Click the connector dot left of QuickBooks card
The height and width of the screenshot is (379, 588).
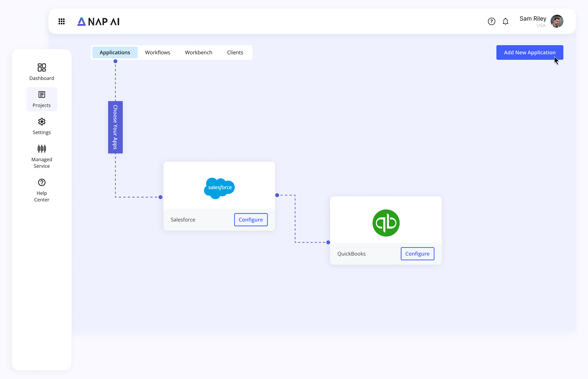[x=328, y=242]
